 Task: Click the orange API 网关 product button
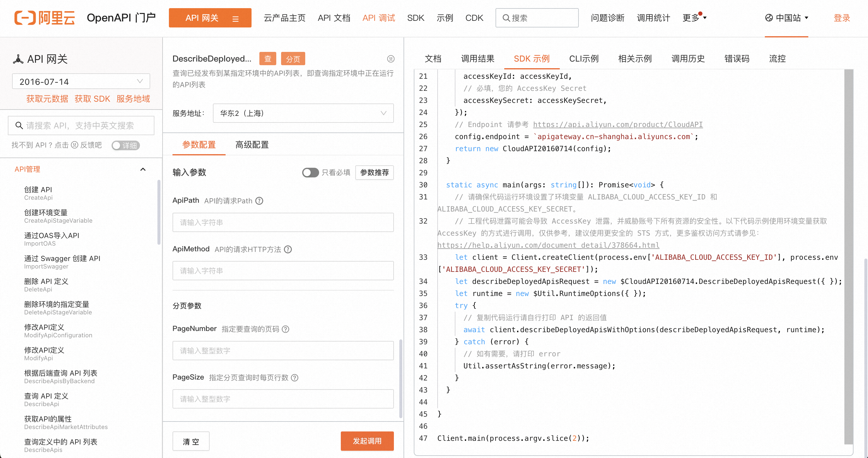tap(210, 18)
